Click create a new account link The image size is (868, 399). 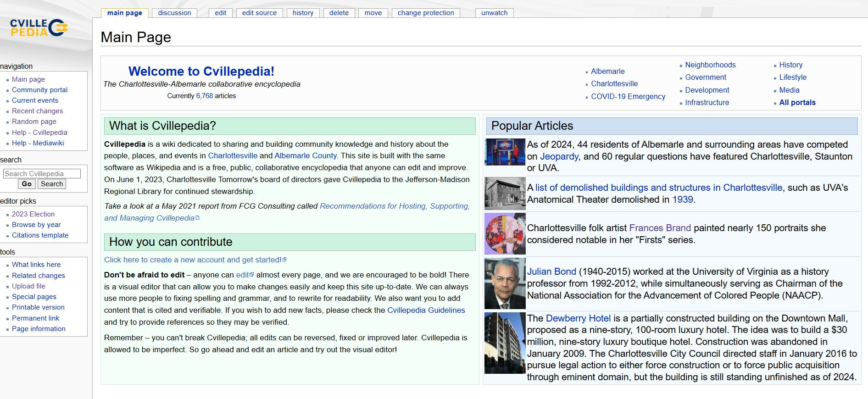[x=195, y=260]
